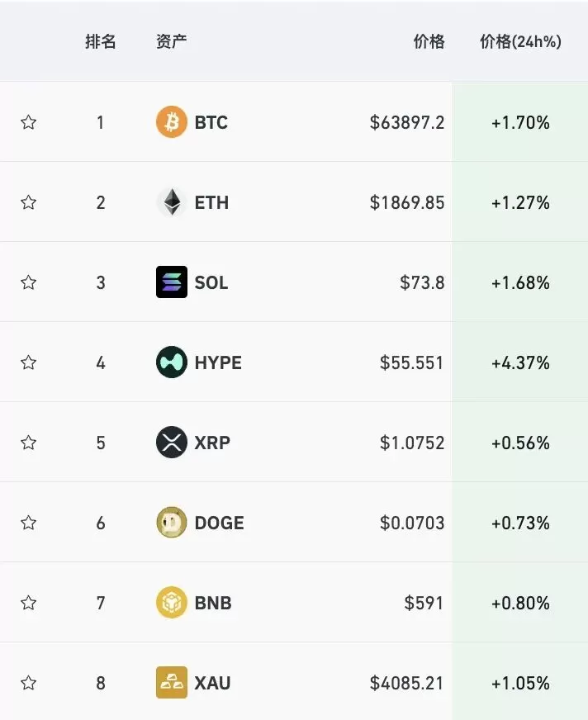Toggle the favorite star for ETH
Image resolution: width=588 pixels, height=720 pixels.
28,202
